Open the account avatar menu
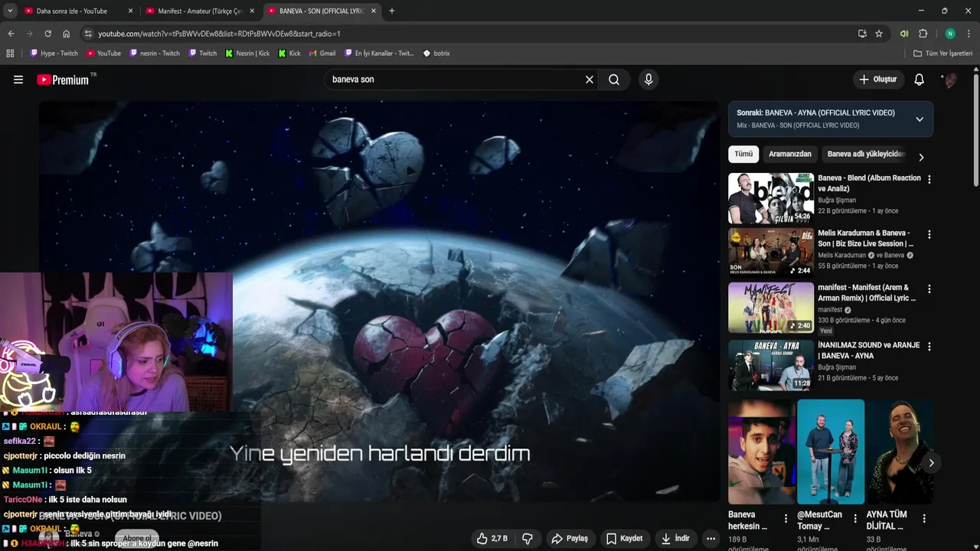The width and height of the screenshot is (980, 551). pos(950,80)
